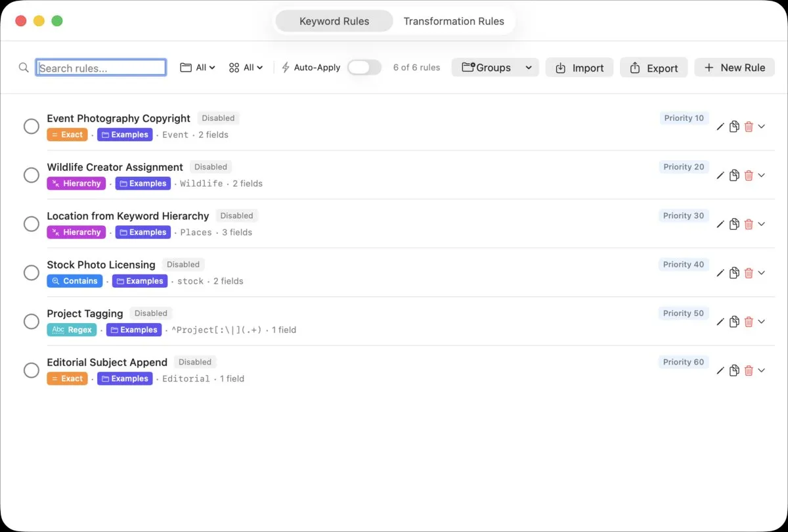Click the Import upload icon

coord(560,68)
